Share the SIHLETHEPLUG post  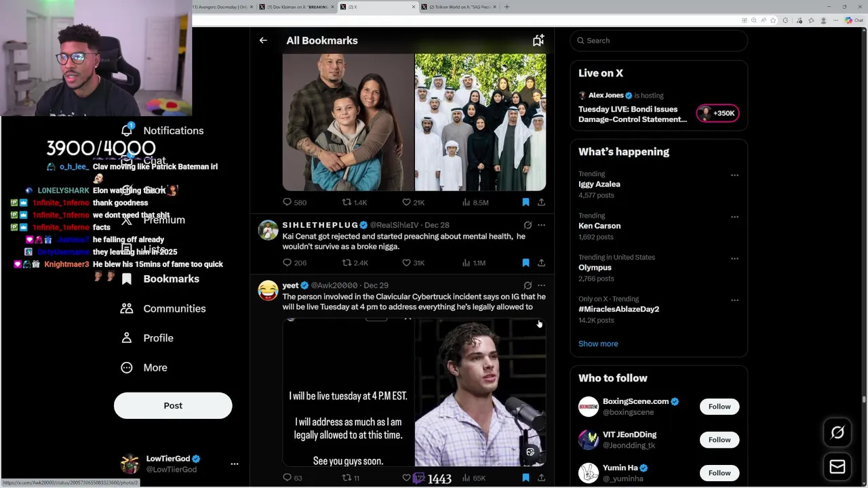(541, 262)
